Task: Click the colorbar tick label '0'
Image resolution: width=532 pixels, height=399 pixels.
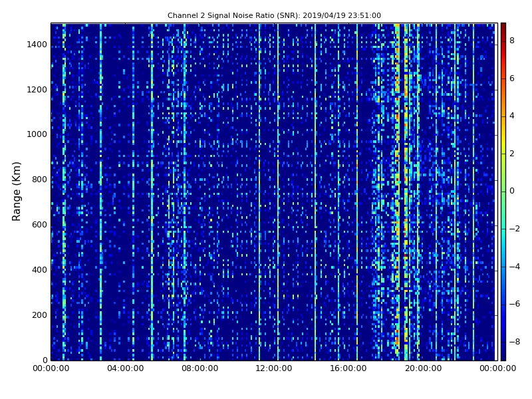Action: click(512, 191)
